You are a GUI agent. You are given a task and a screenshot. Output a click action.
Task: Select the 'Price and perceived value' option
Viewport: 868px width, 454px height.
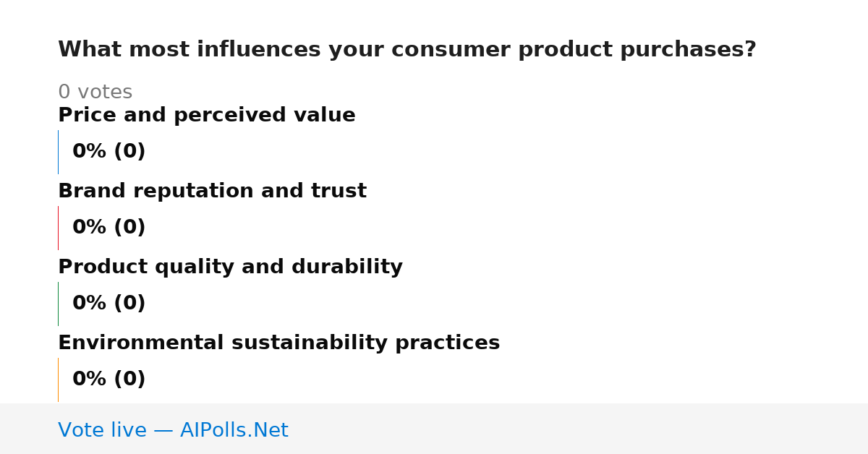(207, 116)
